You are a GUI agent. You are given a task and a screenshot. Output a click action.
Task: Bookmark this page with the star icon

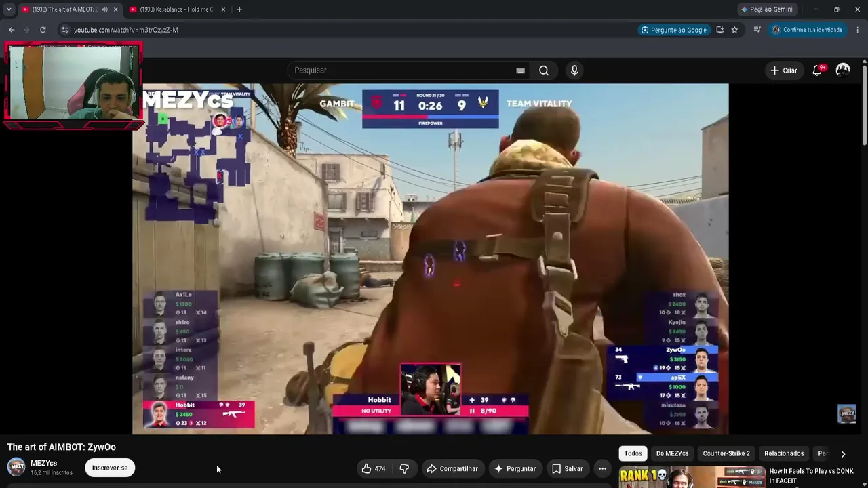[734, 30]
